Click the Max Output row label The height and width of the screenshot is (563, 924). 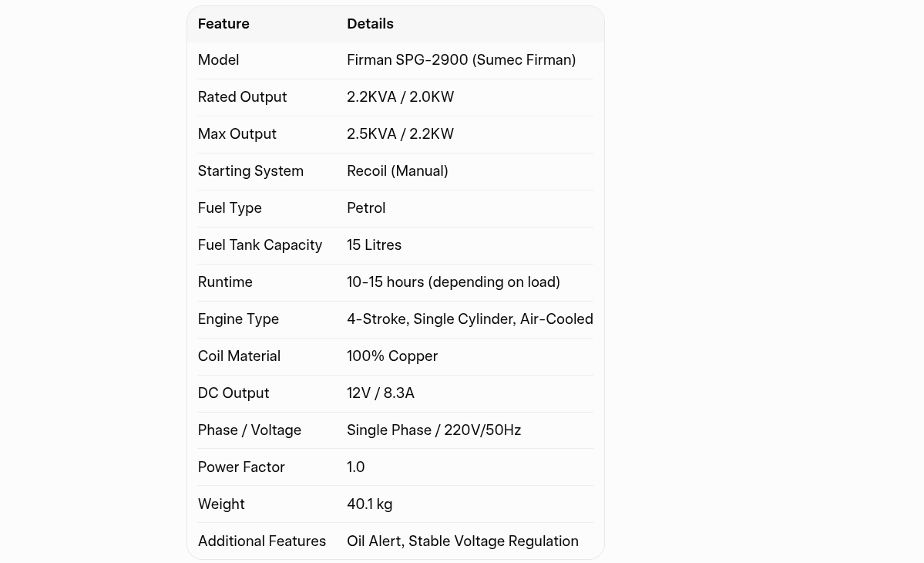(x=237, y=134)
